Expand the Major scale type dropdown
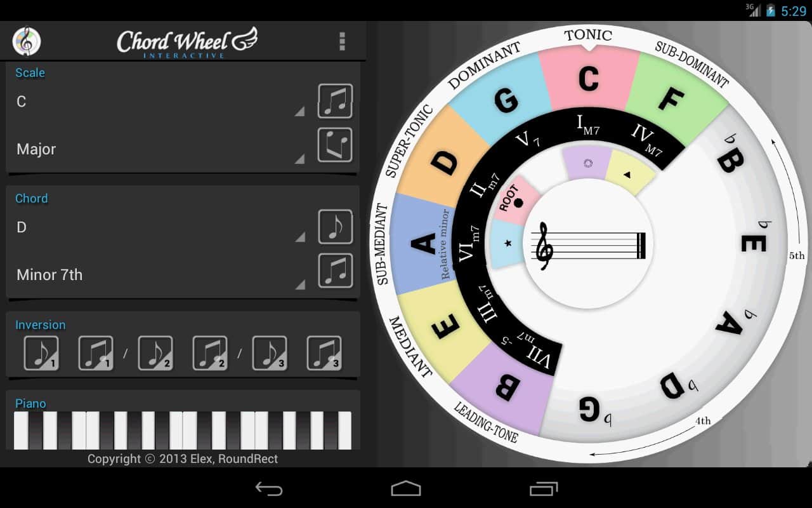The width and height of the screenshot is (812, 508). 159,150
